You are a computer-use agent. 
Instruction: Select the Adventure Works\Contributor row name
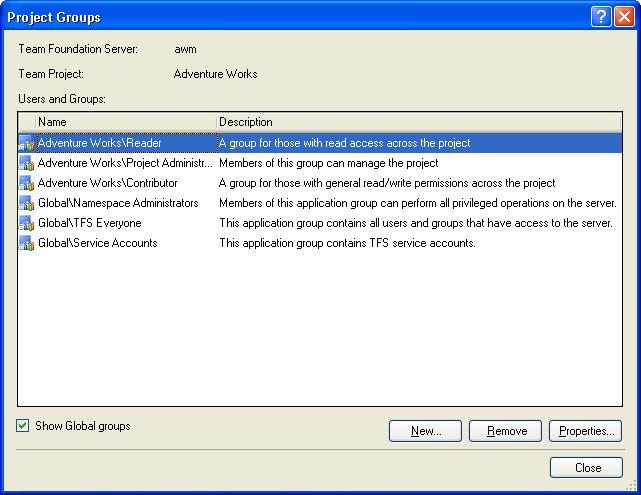click(x=108, y=184)
